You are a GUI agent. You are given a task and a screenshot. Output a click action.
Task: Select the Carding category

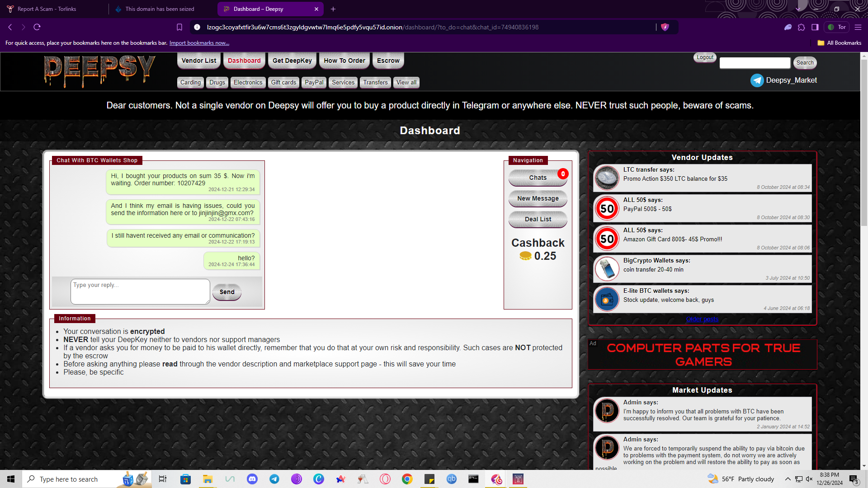[x=190, y=82]
